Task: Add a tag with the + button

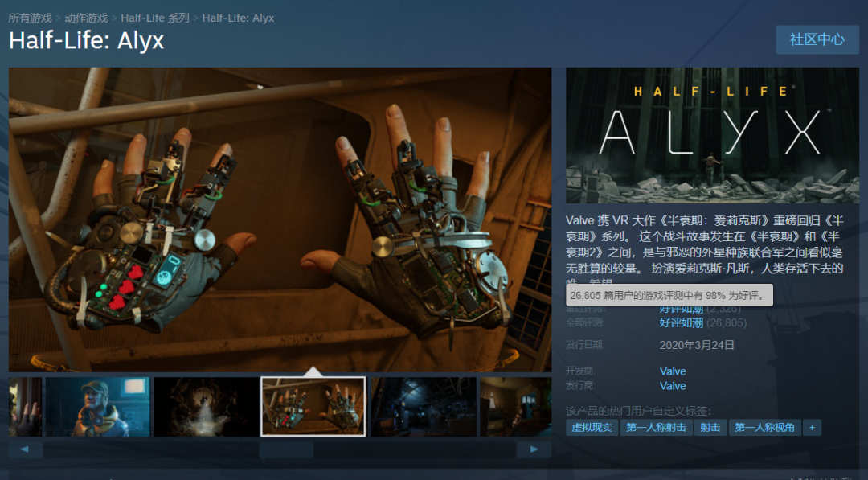Action: pyautogui.click(x=812, y=428)
